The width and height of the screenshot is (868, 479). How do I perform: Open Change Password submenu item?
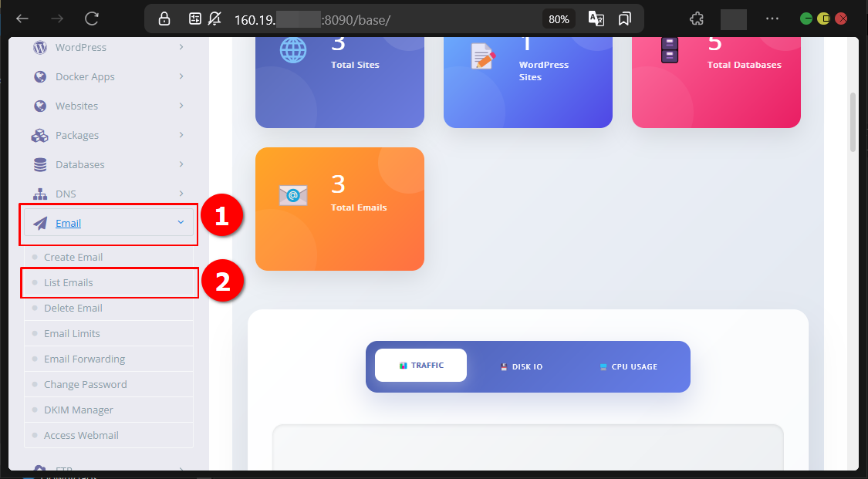tap(109, 384)
